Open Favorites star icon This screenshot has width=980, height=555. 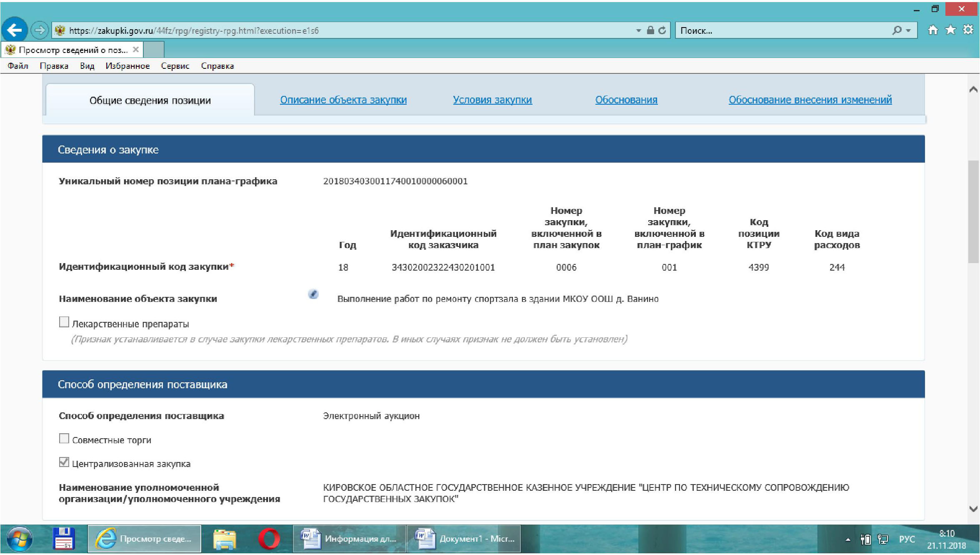(x=950, y=30)
